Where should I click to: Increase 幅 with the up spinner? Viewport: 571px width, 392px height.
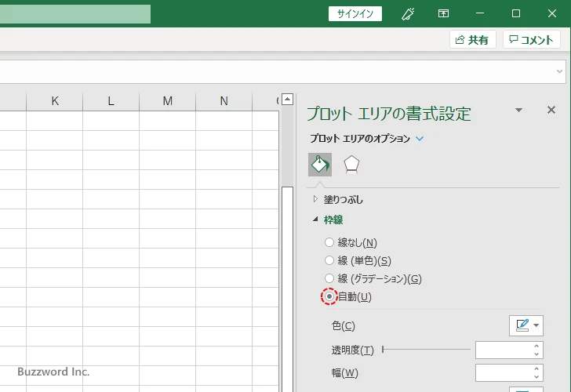(536, 368)
